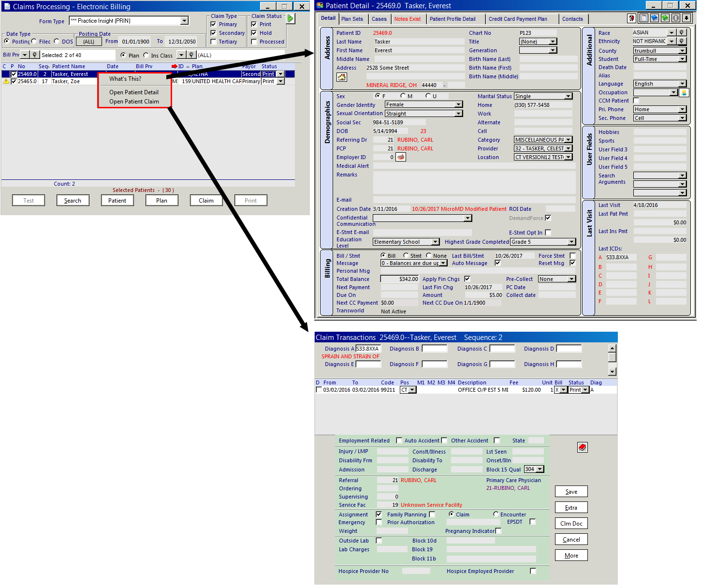This screenshot has height=588, width=701.
Task: Check the Processed claim status checkbox
Action: (254, 42)
